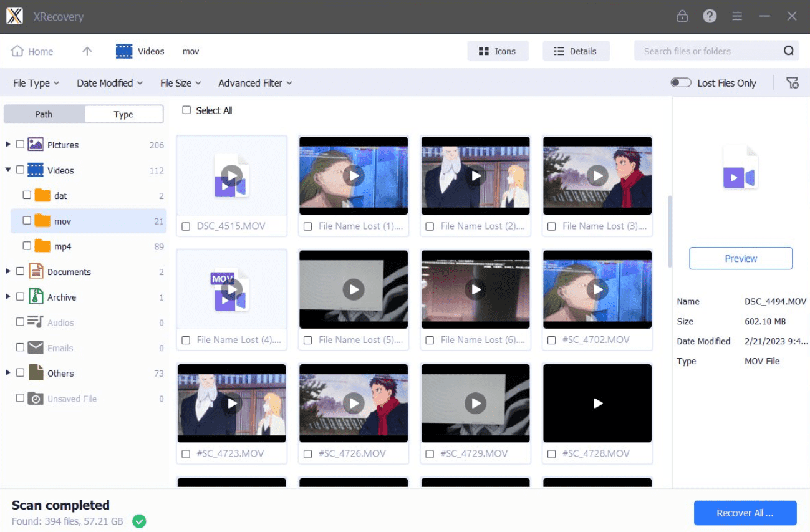Click the Videos category film icon in sidebar
Viewport: 810px width, 532px height.
(x=36, y=170)
